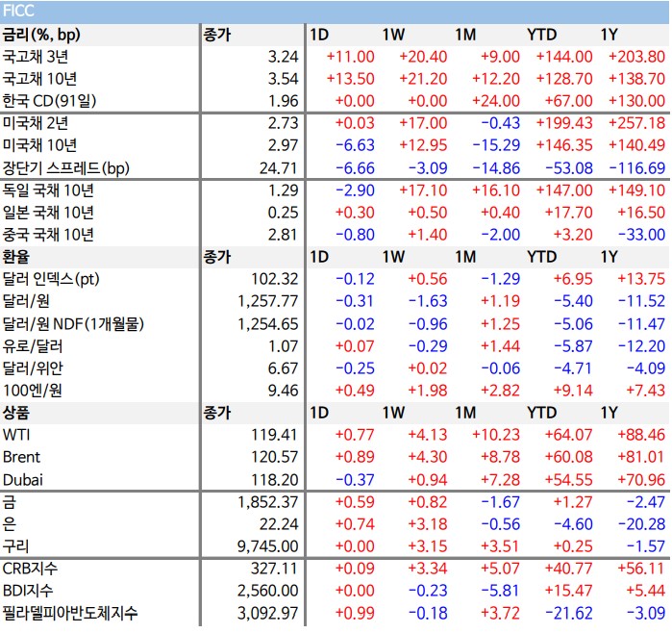Click the 달러/위안 row label
Screen dimensions: 672x633
click(x=33, y=368)
